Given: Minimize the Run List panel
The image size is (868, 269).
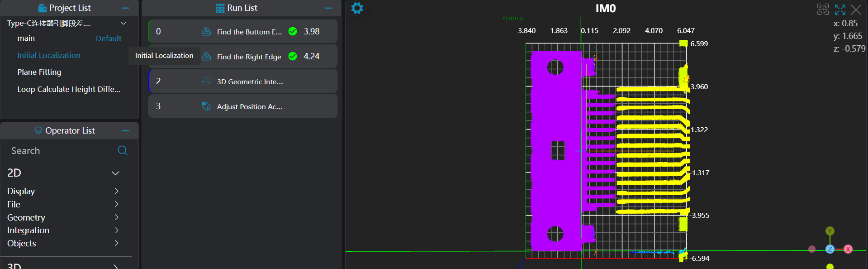Looking at the screenshot, I should coord(328,8).
